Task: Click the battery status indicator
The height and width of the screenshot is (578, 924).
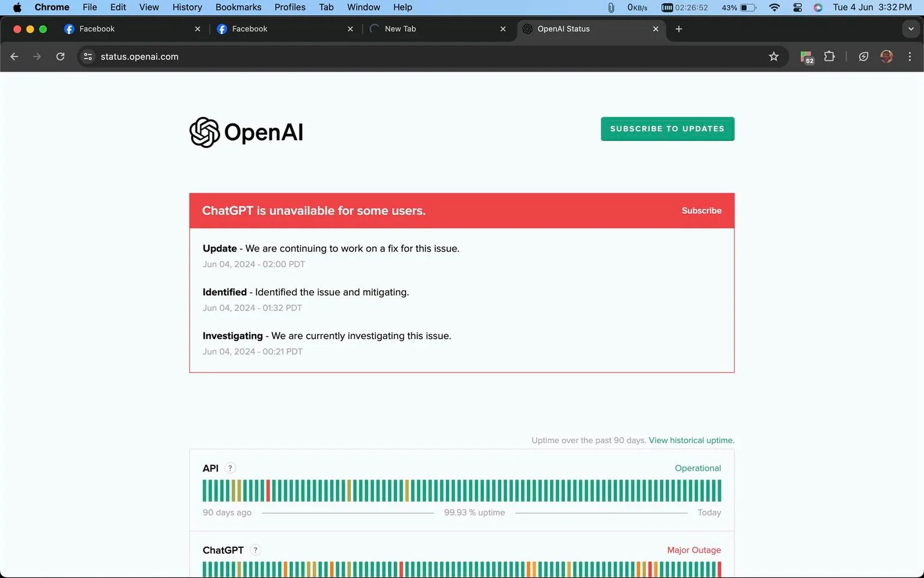Action: tap(739, 7)
